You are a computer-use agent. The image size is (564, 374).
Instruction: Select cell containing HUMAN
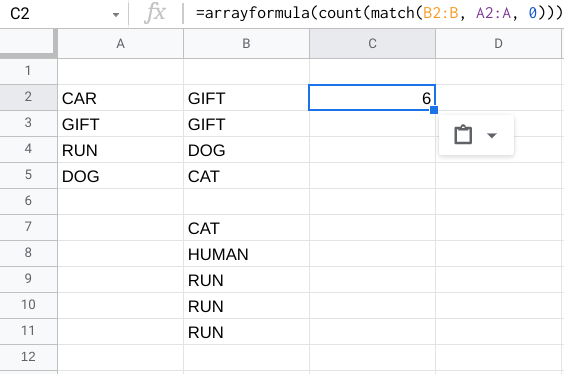[x=246, y=254]
